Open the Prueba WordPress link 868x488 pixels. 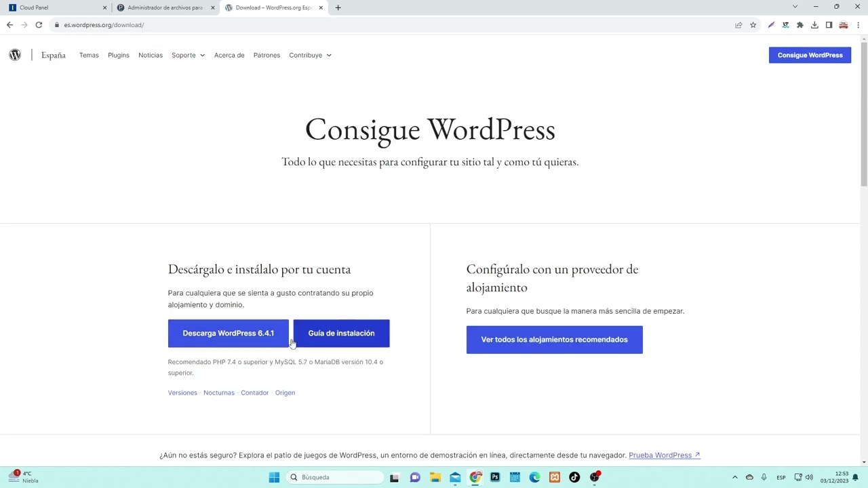[664, 455]
